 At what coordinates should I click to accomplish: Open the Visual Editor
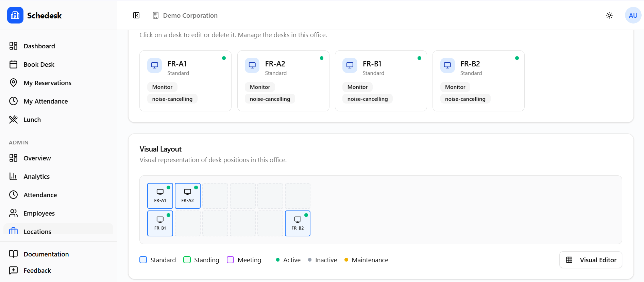coord(591,260)
